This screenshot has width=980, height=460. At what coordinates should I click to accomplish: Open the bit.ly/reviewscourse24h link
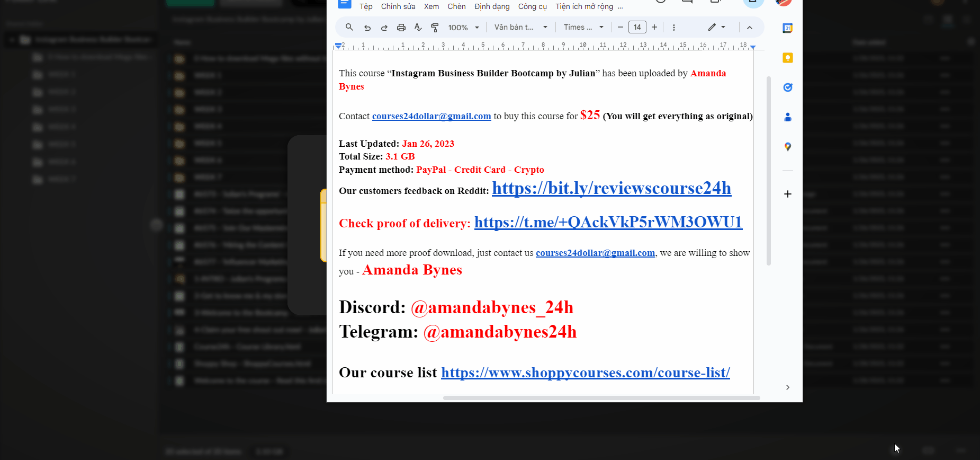tap(612, 188)
